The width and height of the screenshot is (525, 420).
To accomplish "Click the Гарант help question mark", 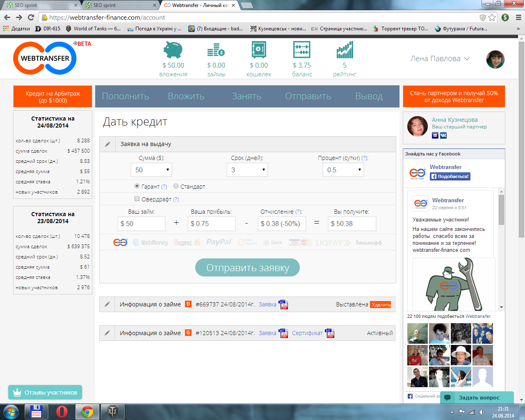I will click(164, 187).
